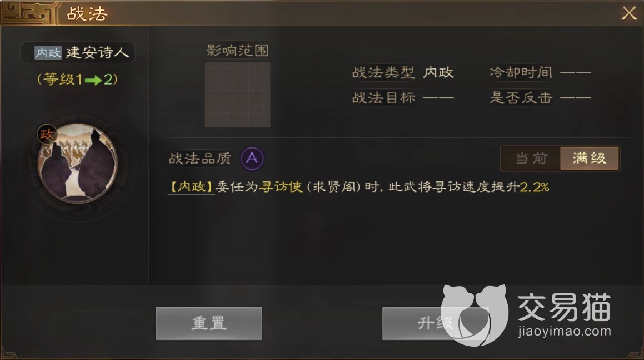Image resolution: width=644 pixels, height=360 pixels.
Task: Click the 建安诗人 skill portrait
Action: [77, 164]
